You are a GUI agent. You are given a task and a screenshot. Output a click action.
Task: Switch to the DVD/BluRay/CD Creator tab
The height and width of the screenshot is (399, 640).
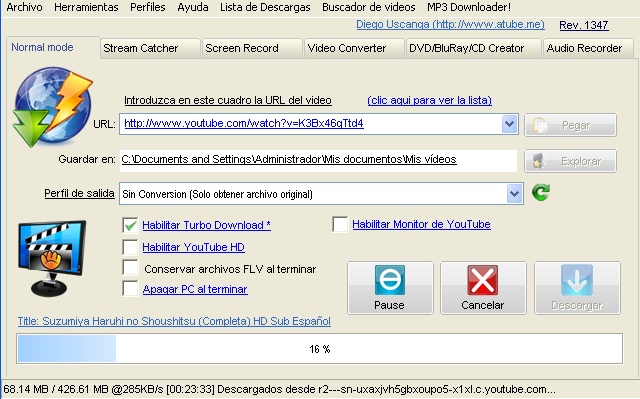click(473, 49)
